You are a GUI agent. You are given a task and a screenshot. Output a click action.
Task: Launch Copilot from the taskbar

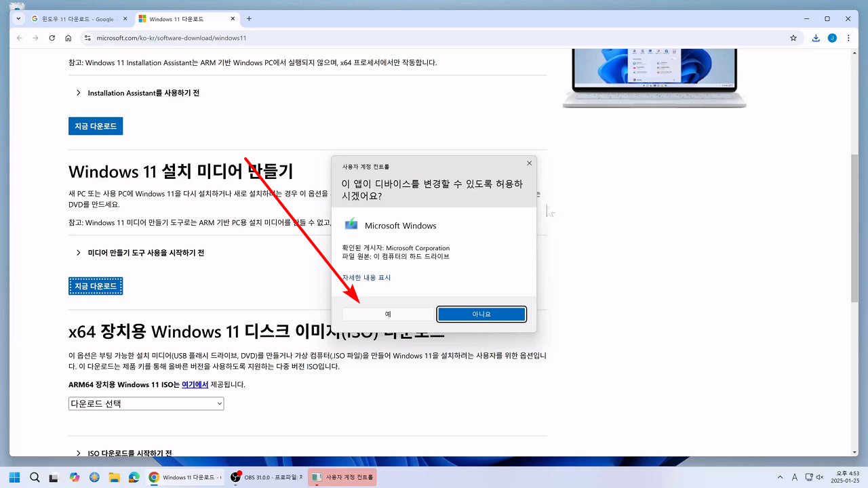click(74, 477)
